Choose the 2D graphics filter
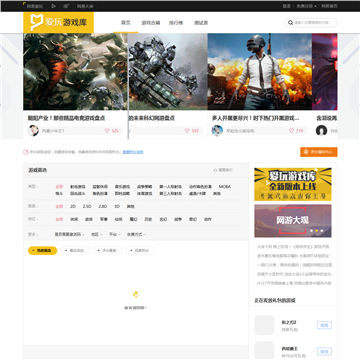The image size is (360, 360). 73,206
